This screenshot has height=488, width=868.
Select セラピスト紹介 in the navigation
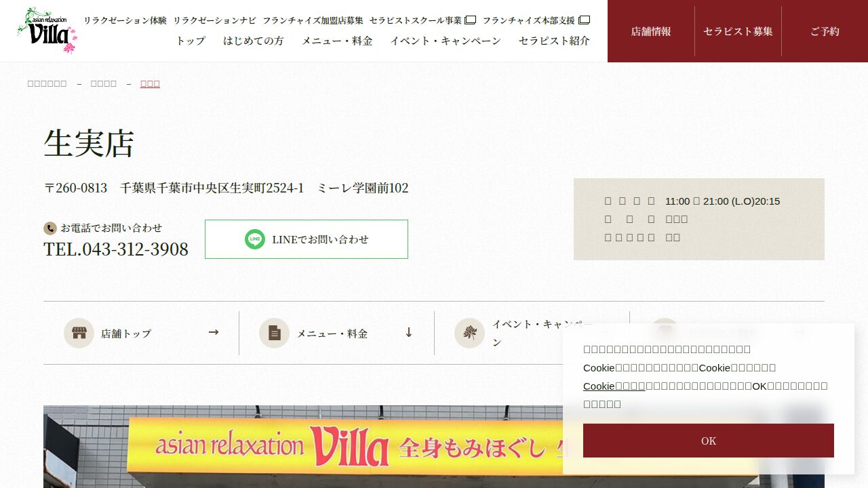coord(554,41)
